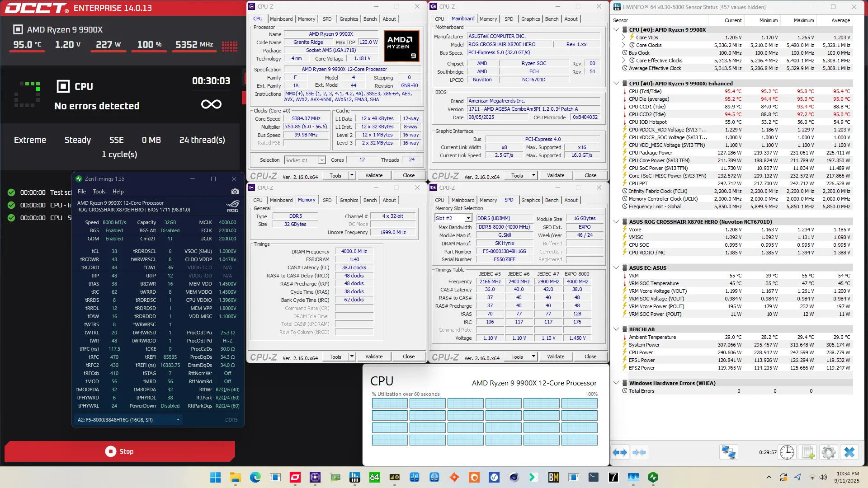Open CPU-Z from the Windows taskbar
The width and height of the screenshot is (868, 488).
315,477
